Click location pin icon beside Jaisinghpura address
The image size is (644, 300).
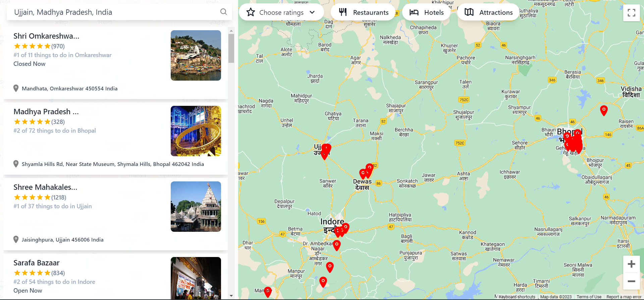click(16, 240)
